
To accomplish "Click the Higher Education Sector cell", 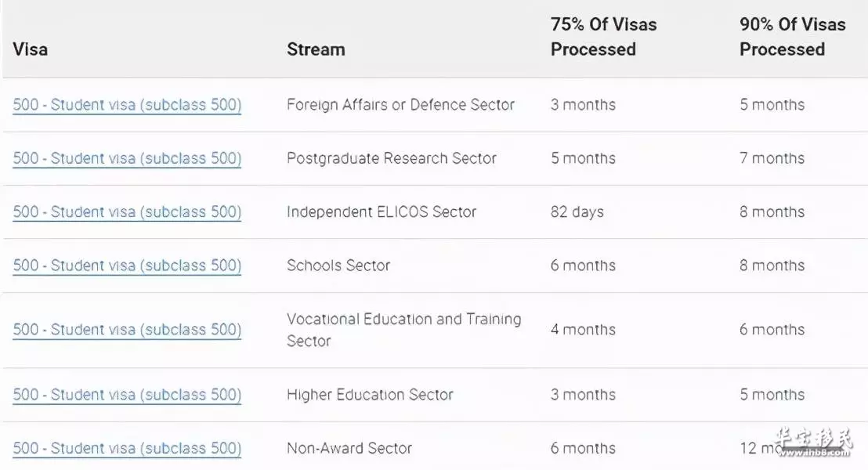I will pyautogui.click(x=370, y=395).
